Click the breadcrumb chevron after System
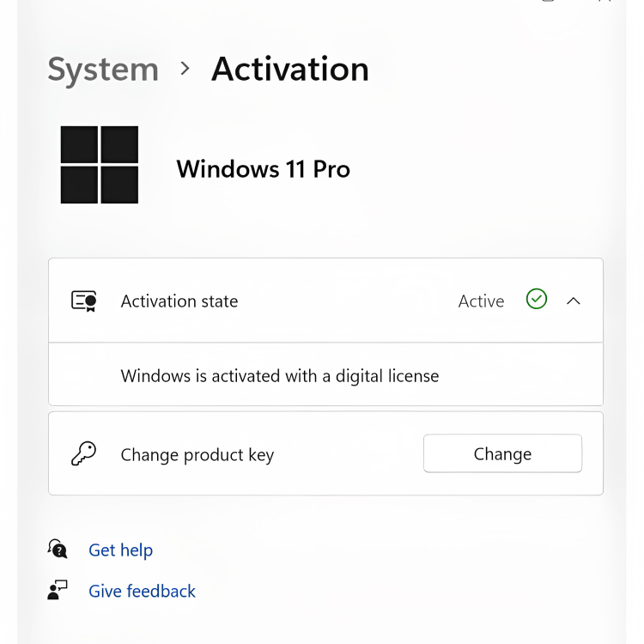 click(185, 69)
